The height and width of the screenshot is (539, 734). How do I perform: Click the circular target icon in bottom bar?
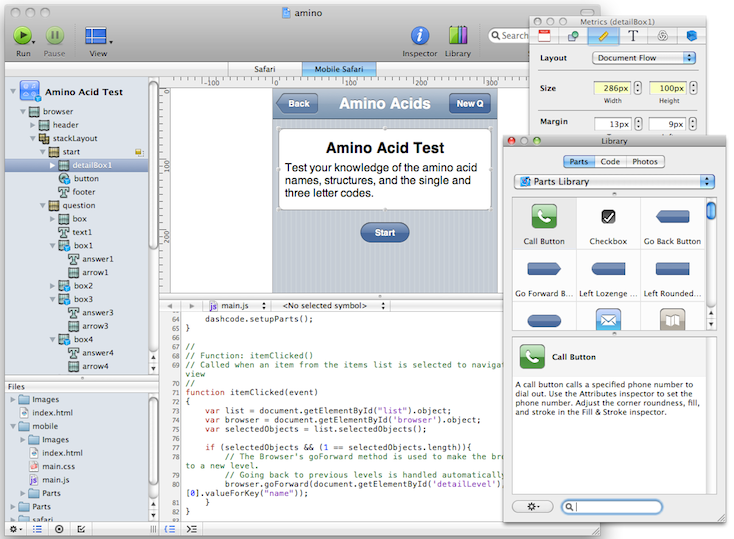(x=59, y=529)
